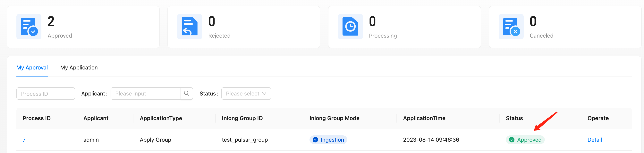Click the Applicant text input box
644x153 pixels.
(x=146, y=94)
